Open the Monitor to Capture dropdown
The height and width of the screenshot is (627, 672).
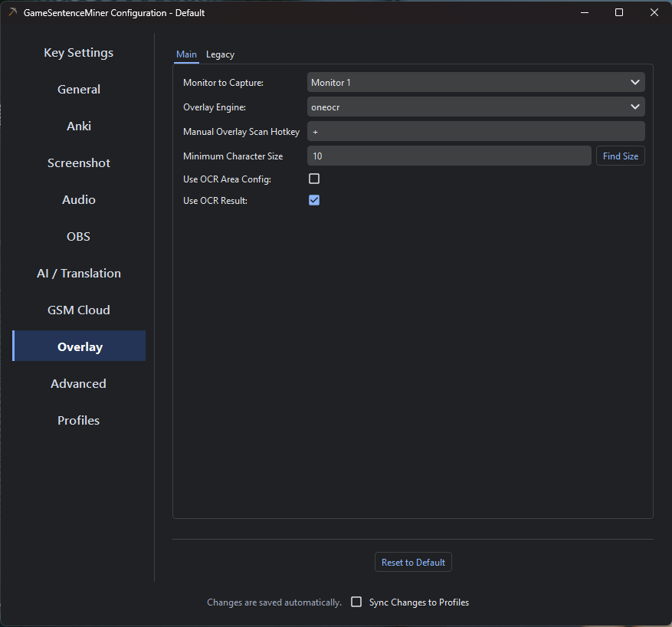click(476, 82)
